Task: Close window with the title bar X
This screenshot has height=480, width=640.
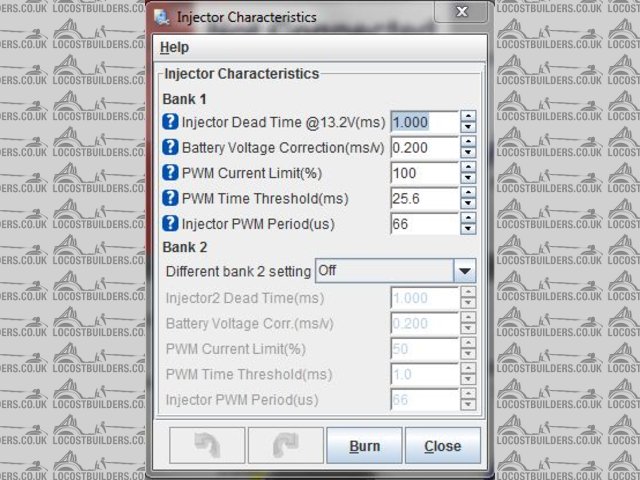Action: pos(461,12)
